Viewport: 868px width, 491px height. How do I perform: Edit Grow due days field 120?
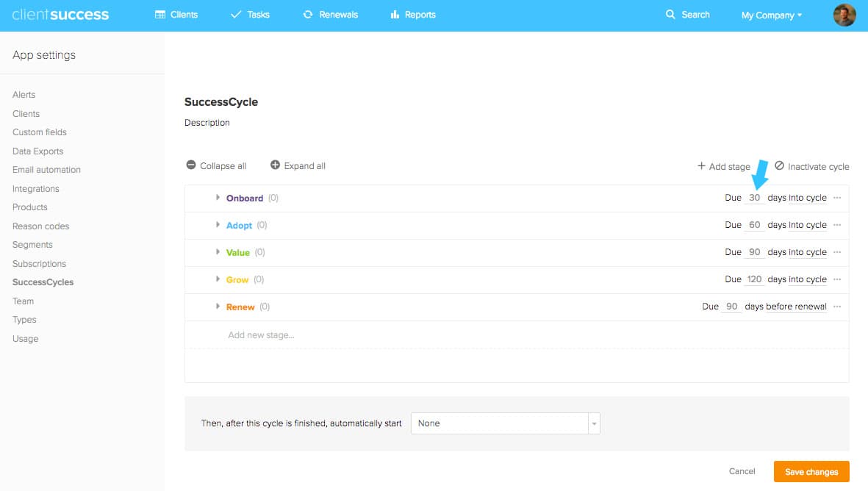754,279
